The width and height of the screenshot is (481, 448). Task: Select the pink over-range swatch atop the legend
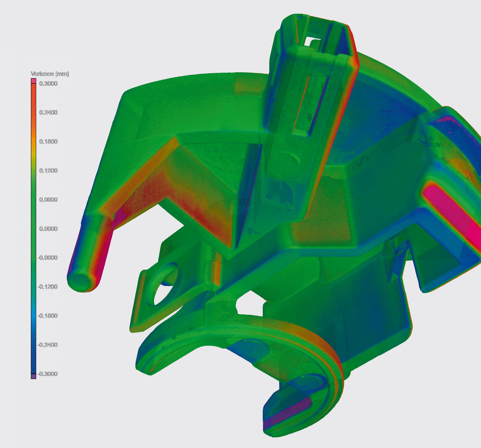point(34,81)
